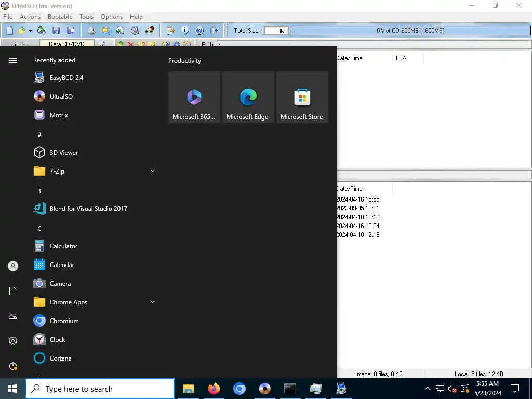Click the taskbar search box
This screenshot has width=532, height=399.
point(100,389)
